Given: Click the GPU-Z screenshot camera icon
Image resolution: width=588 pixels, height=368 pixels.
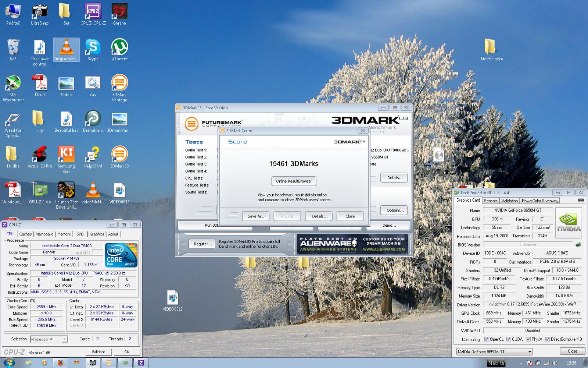Looking at the screenshot, I should point(580,200).
